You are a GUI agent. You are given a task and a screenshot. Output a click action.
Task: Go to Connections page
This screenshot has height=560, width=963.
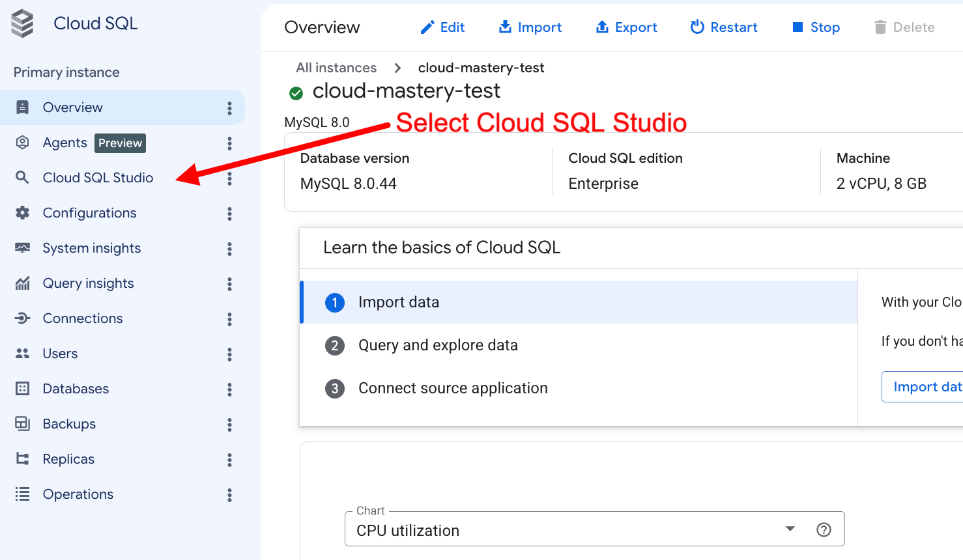coord(122,318)
